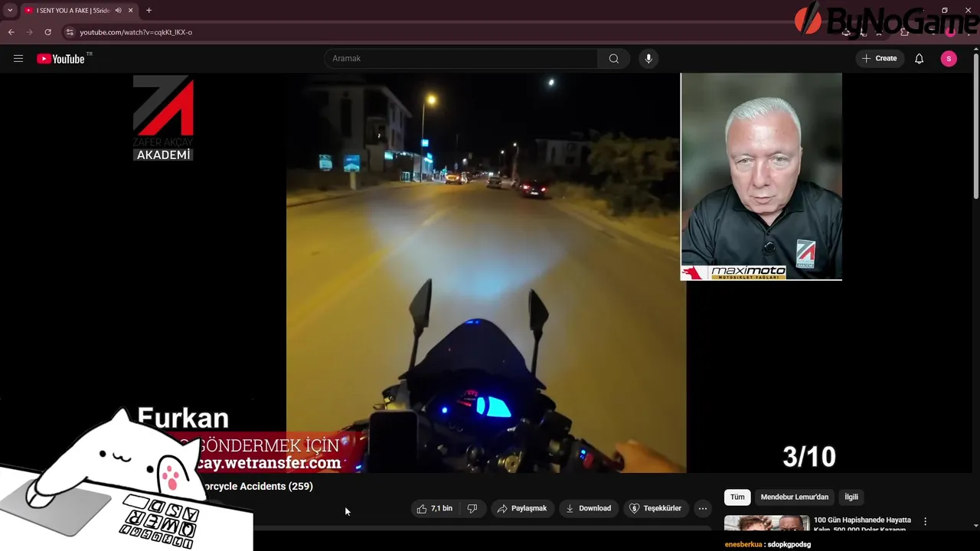Click the address bar URL
This screenshot has height=551, width=980.
(136, 32)
